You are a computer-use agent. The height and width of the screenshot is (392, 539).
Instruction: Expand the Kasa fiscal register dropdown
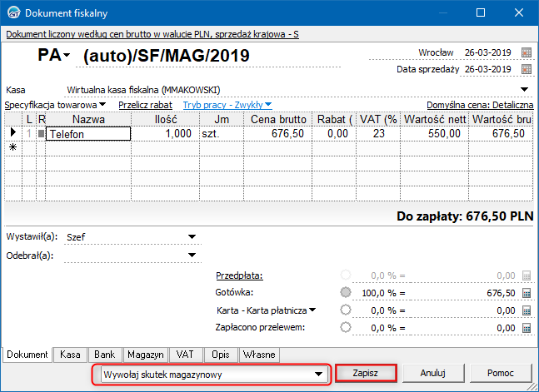[524, 90]
